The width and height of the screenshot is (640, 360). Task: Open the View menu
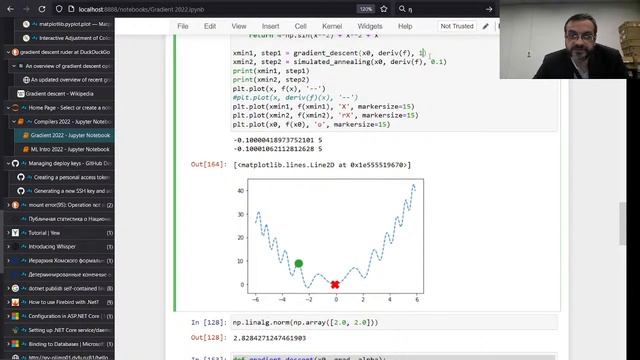pos(239,26)
